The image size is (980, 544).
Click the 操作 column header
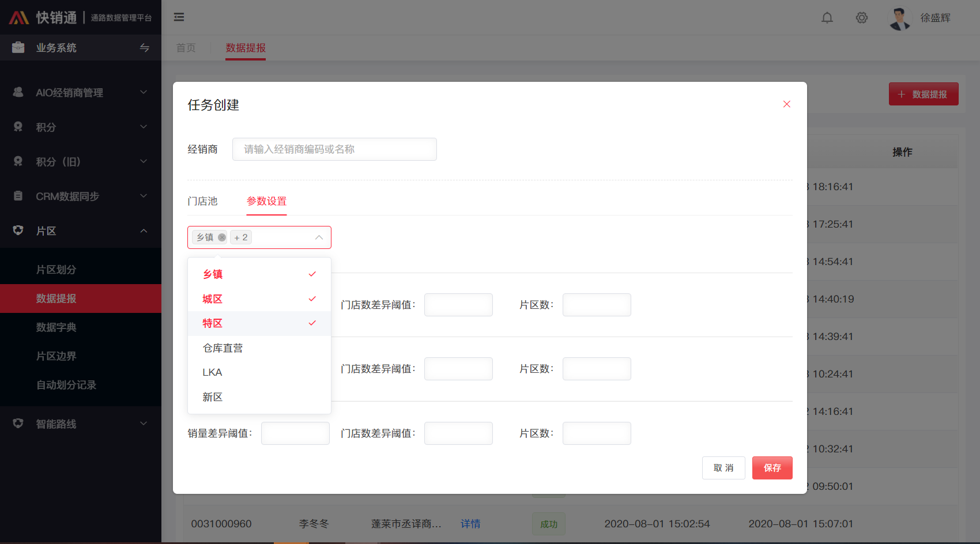[902, 152]
